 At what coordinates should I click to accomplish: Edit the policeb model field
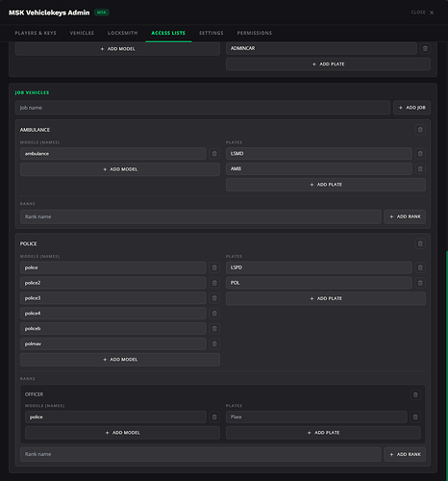click(x=113, y=328)
